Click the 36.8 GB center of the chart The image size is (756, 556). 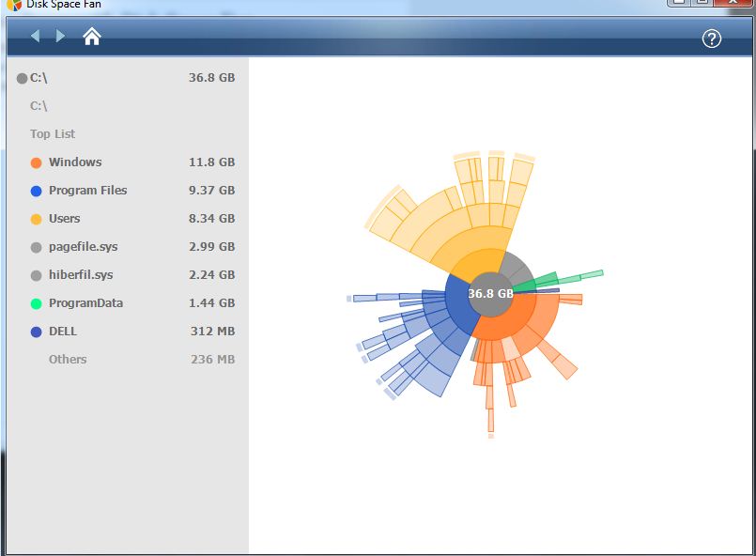pos(490,294)
